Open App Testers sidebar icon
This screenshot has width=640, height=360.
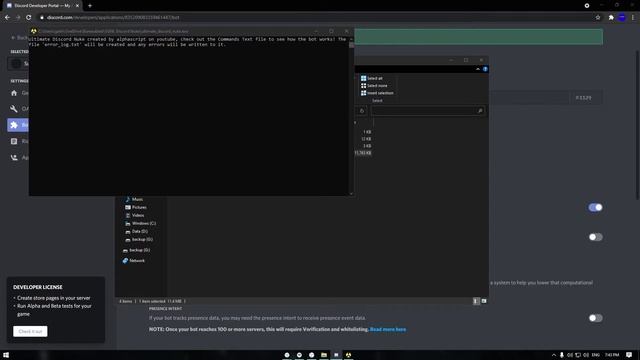[x=14, y=158]
